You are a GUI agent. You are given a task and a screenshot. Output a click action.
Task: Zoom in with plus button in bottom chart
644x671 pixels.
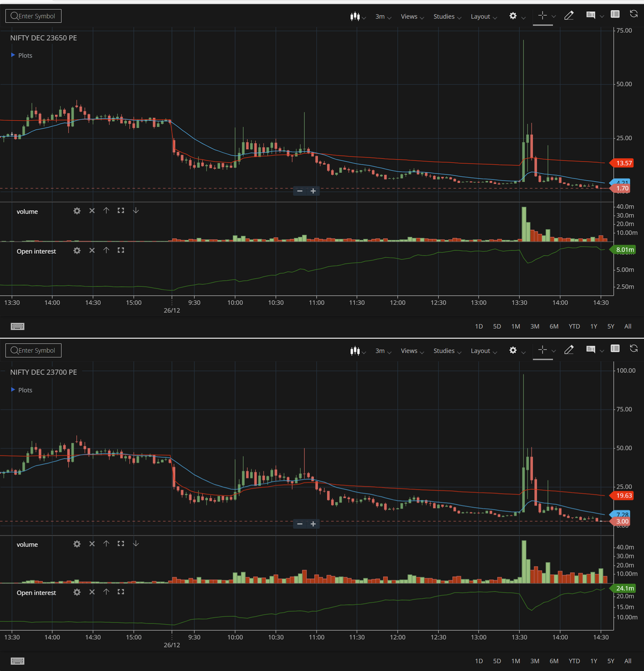point(313,524)
